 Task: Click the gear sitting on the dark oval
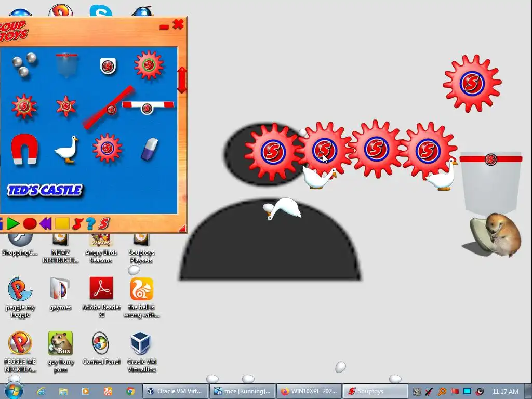273,151
